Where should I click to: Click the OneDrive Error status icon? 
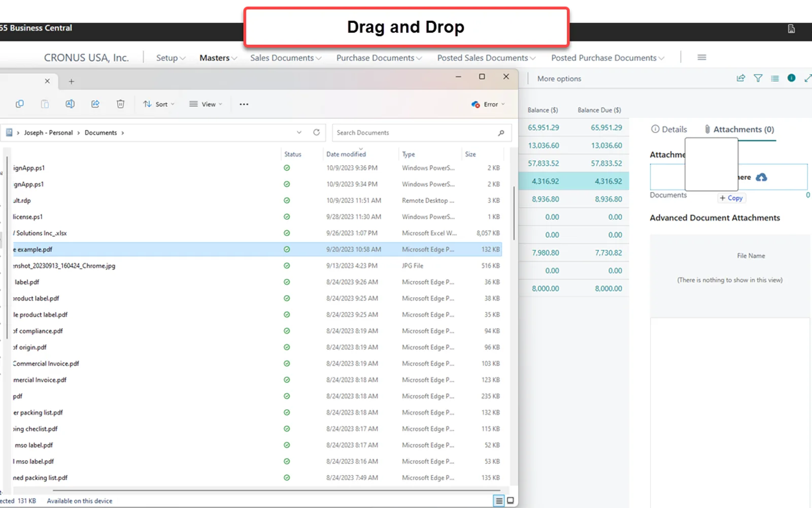tap(476, 104)
